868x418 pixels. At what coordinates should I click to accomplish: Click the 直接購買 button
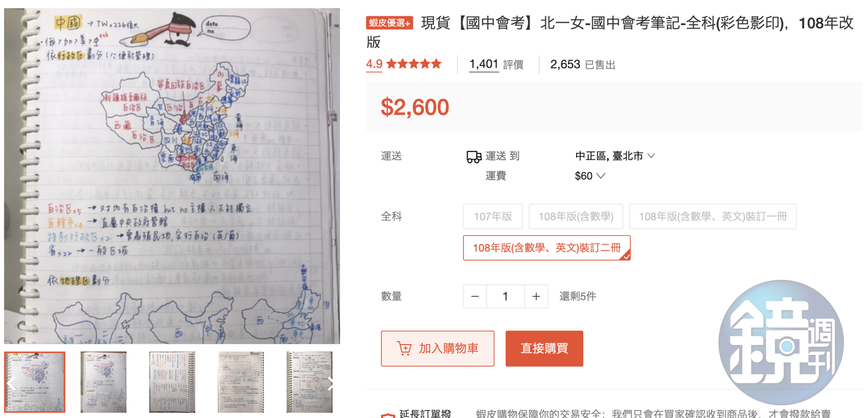click(x=544, y=349)
